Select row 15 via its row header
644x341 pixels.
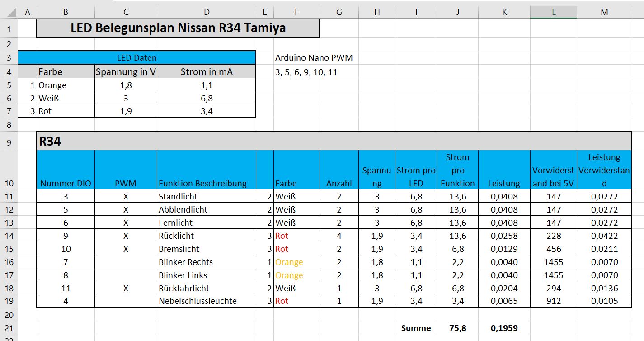(9, 249)
